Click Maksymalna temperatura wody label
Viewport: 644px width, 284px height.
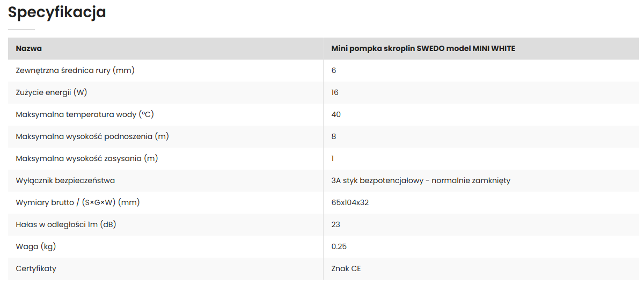[x=85, y=114]
